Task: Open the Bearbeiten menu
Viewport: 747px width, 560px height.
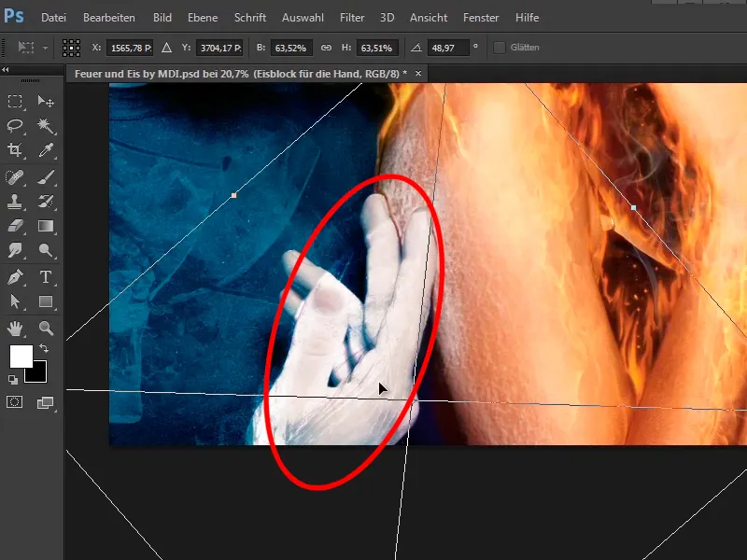Action: (109, 18)
